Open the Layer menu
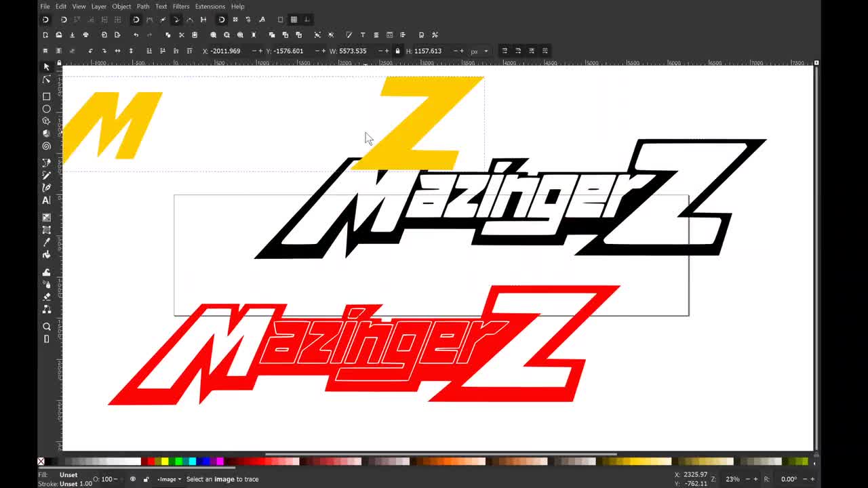Viewport: 868px width, 488px height. tap(99, 6)
